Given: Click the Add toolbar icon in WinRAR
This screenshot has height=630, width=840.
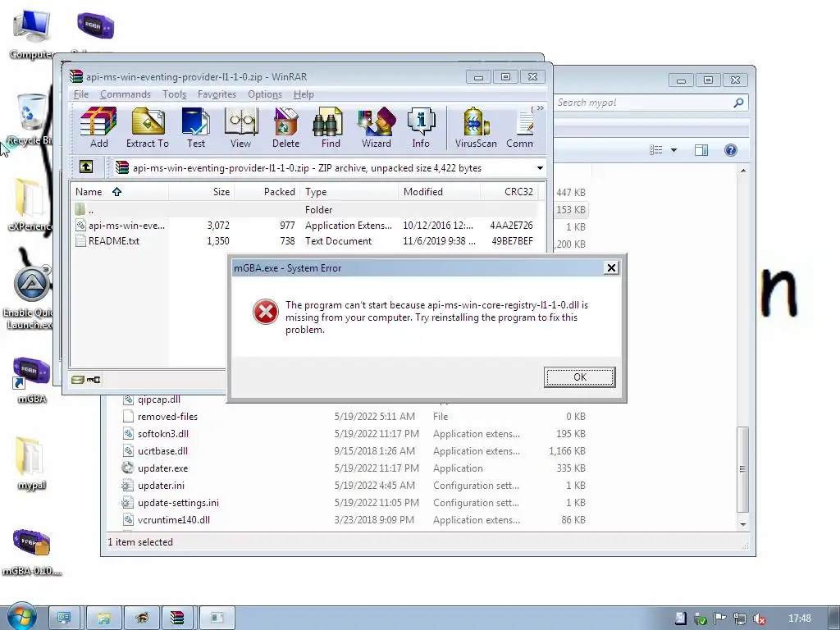Looking at the screenshot, I should point(98,127).
